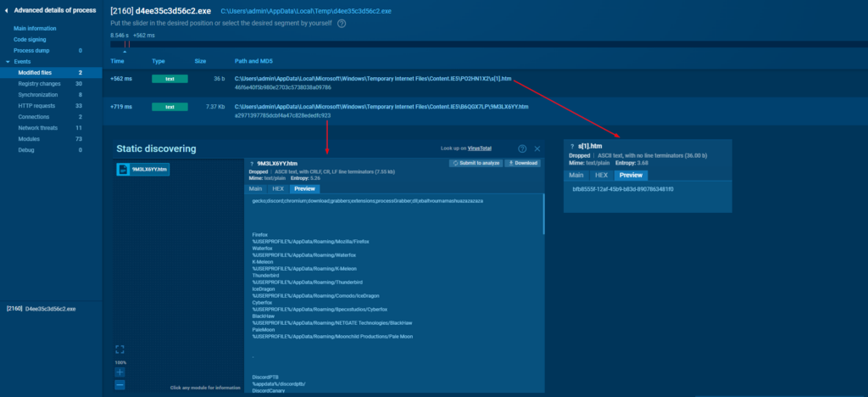Close the Static discovering panel
Screen dimensions: 868x397
tap(537, 148)
